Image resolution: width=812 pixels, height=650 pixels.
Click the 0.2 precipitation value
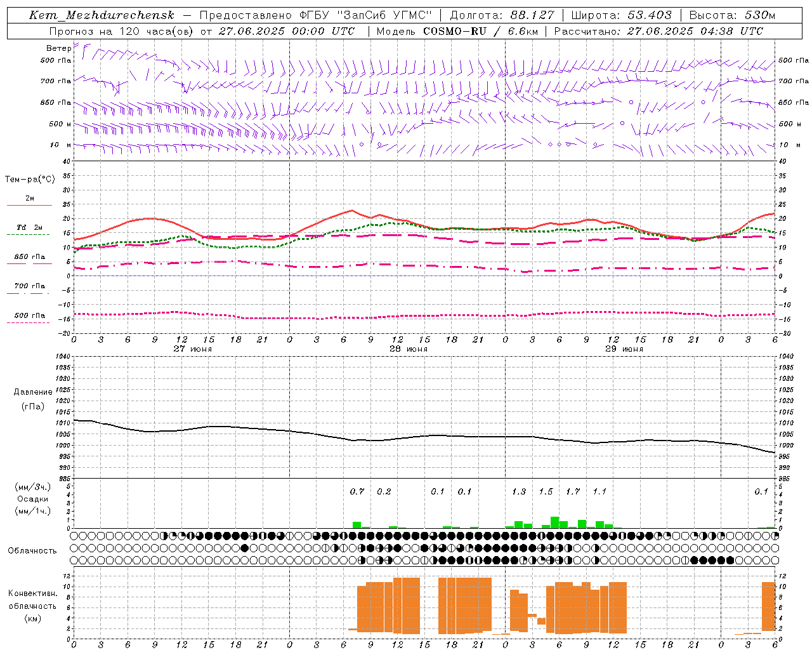[384, 491]
